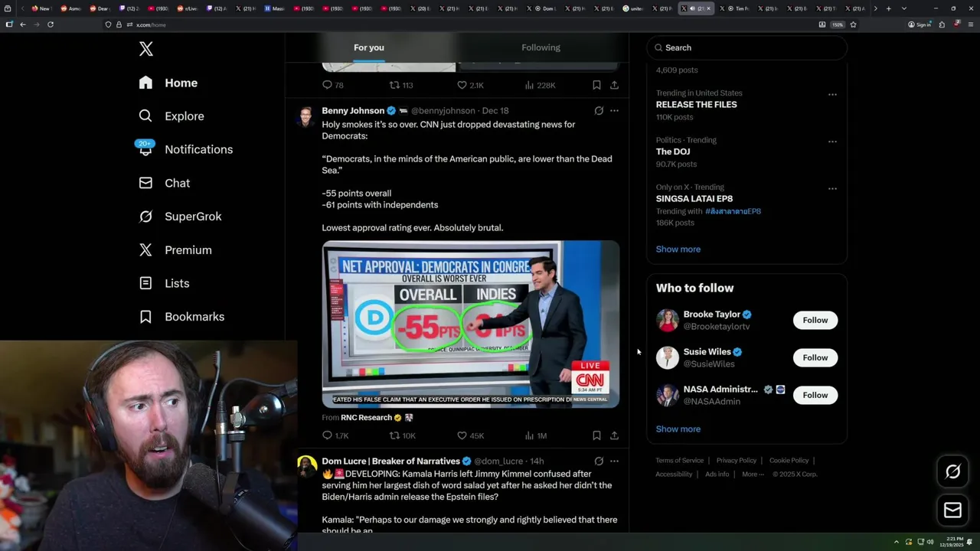View analytics of Benny Johnson post (1M)
980x551 pixels.
pos(536,435)
